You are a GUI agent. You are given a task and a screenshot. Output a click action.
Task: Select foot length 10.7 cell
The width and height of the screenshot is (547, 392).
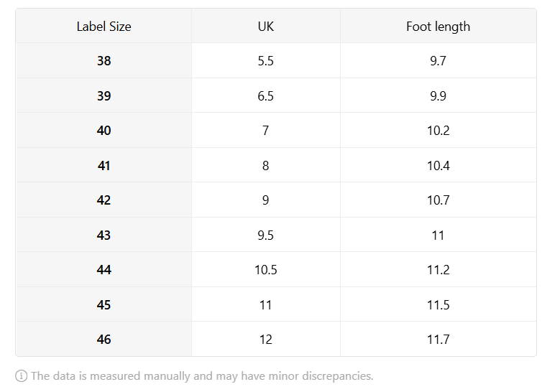pyautogui.click(x=438, y=200)
